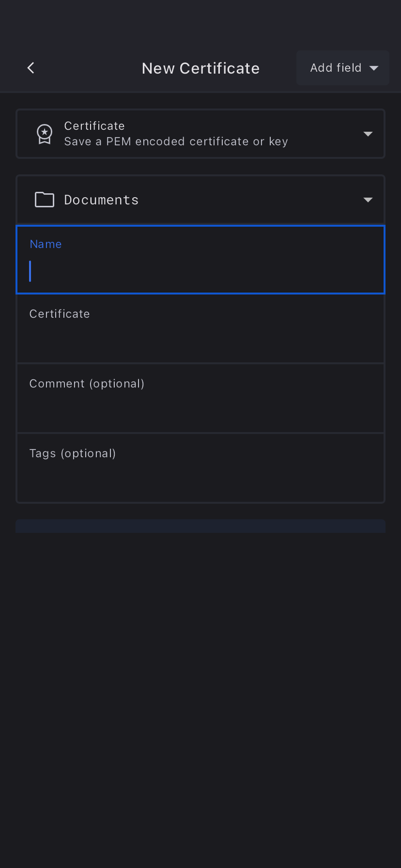The image size is (401, 868).
Task: Click the partially visible panel below Tags
Action: coord(200,527)
